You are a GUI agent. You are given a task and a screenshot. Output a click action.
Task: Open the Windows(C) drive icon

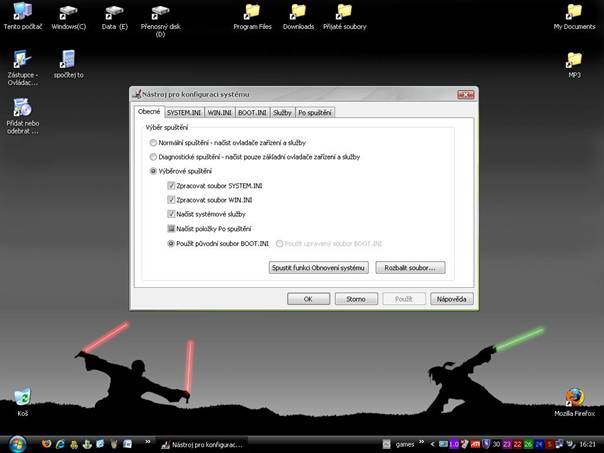coord(69,15)
